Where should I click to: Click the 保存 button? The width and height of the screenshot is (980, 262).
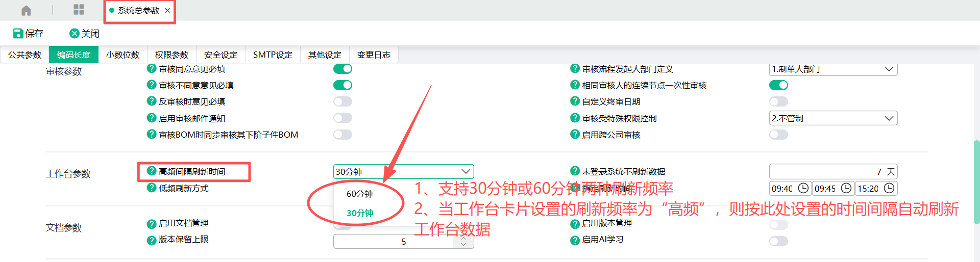(x=28, y=33)
